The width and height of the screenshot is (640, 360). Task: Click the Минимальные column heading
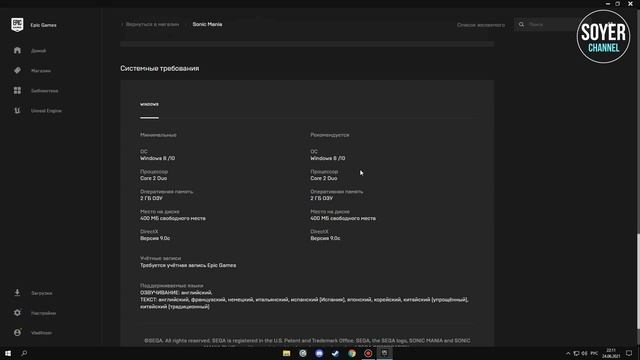[158, 135]
